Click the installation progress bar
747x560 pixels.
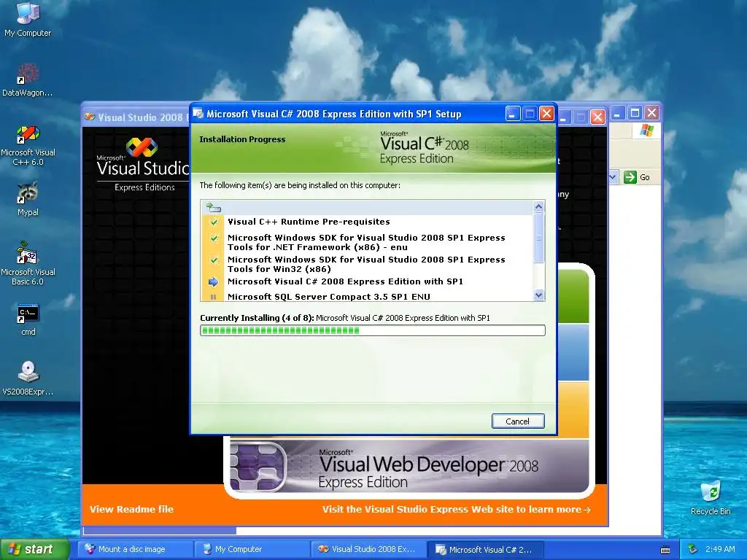(x=373, y=330)
